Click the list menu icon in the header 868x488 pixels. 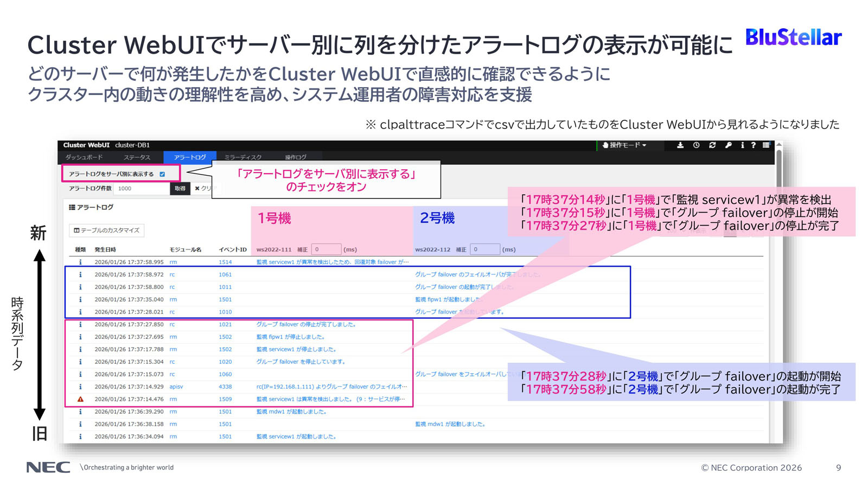[766, 145]
